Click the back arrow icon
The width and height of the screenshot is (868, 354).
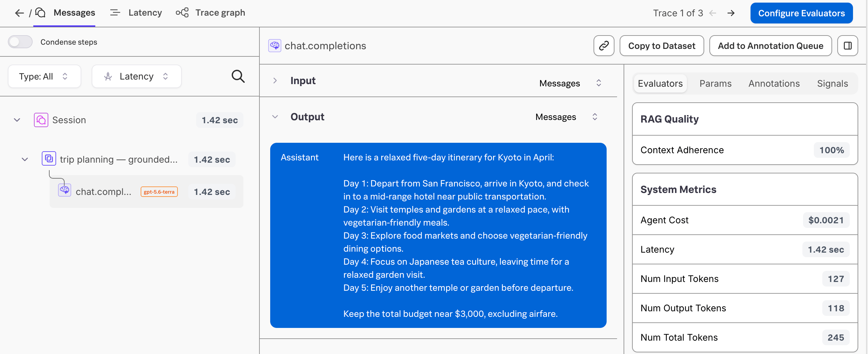pyautogui.click(x=19, y=13)
